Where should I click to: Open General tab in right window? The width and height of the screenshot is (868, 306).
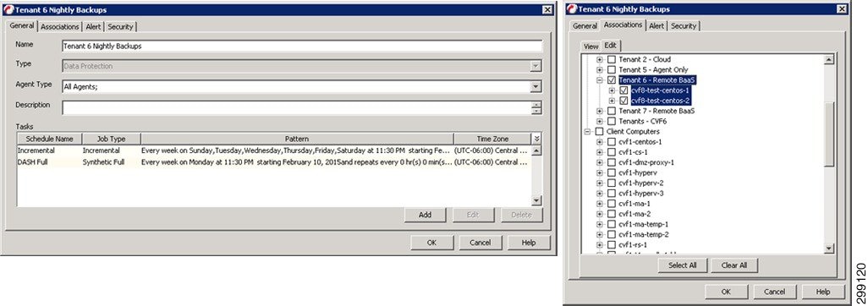tap(585, 26)
